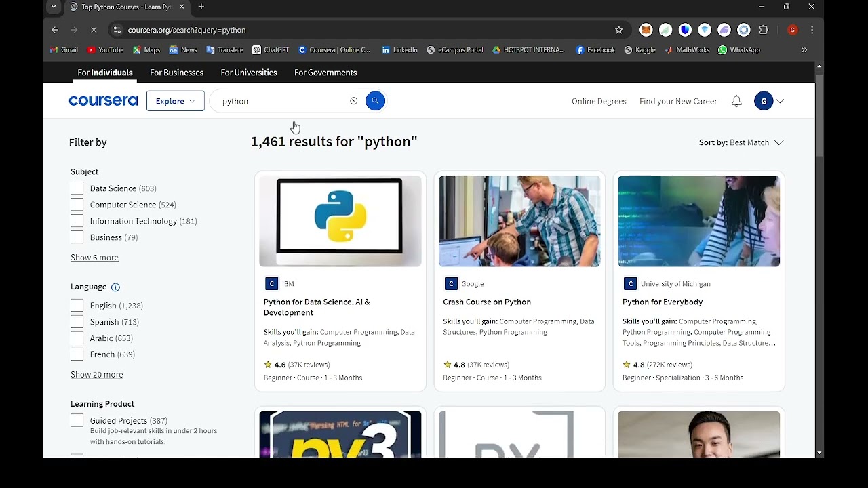Image resolution: width=868 pixels, height=488 pixels.
Task: Open Online Degrees link
Action: (599, 101)
